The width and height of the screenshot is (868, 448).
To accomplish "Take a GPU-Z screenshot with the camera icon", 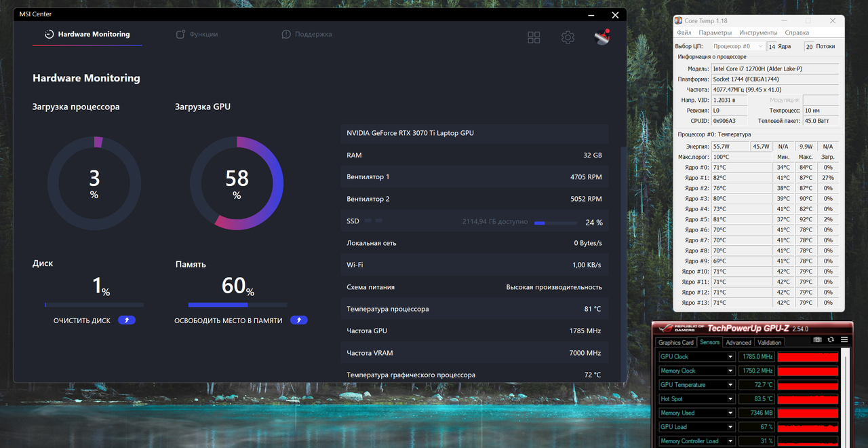I will pos(817,339).
